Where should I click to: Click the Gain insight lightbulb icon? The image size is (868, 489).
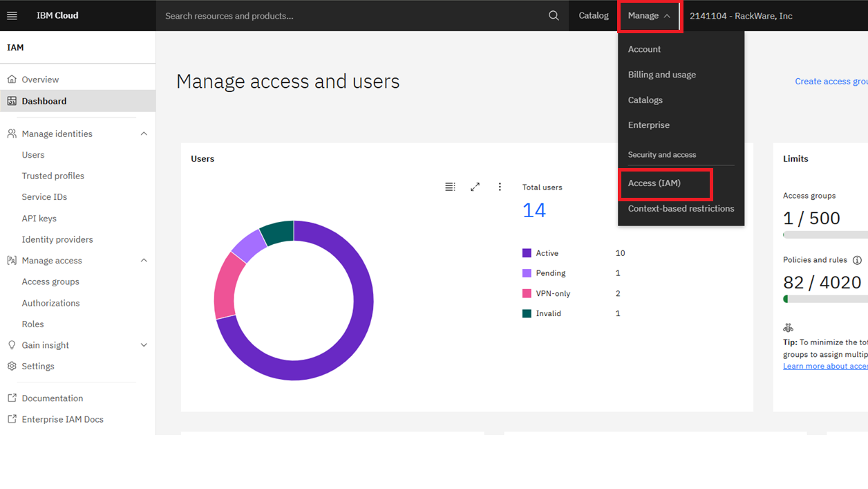(12, 345)
